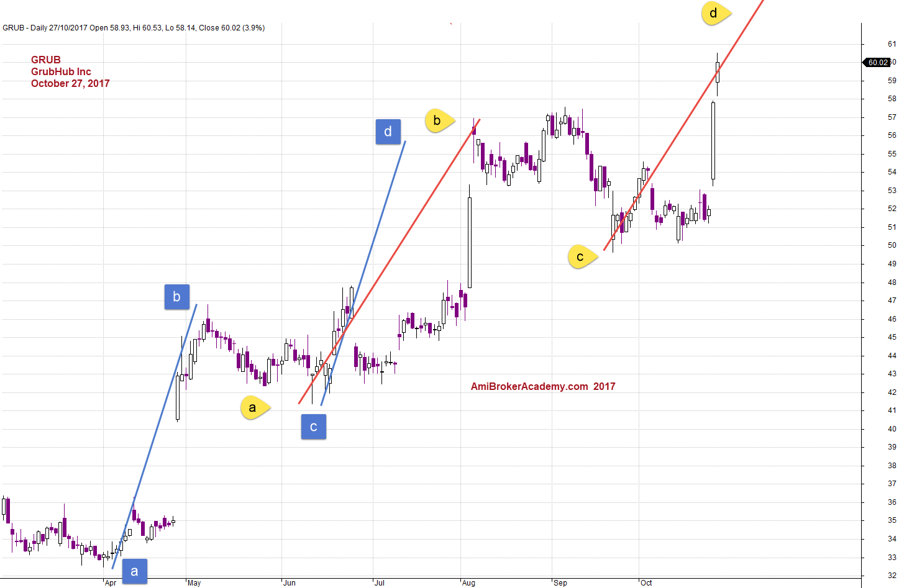The width and height of the screenshot is (899, 588).
Task: Click the '37' price axis label
Action: [892, 484]
